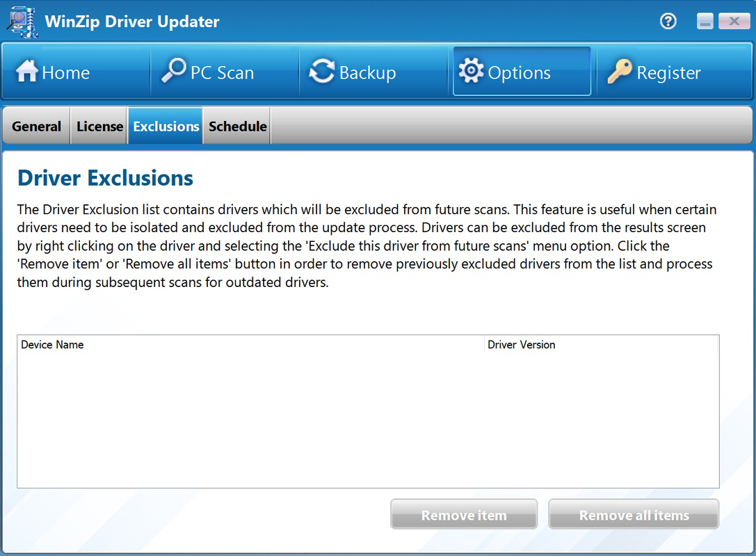Click the Driver Version column header
Viewport: 756px width, 556px height.
pyautogui.click(x=522, y=344)
